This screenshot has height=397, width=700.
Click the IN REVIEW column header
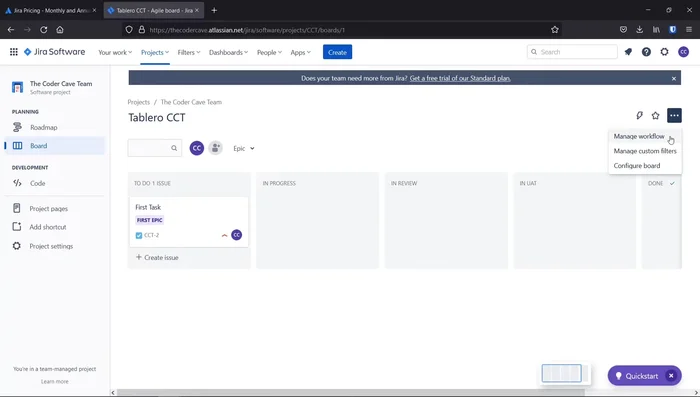pos(404,183)
